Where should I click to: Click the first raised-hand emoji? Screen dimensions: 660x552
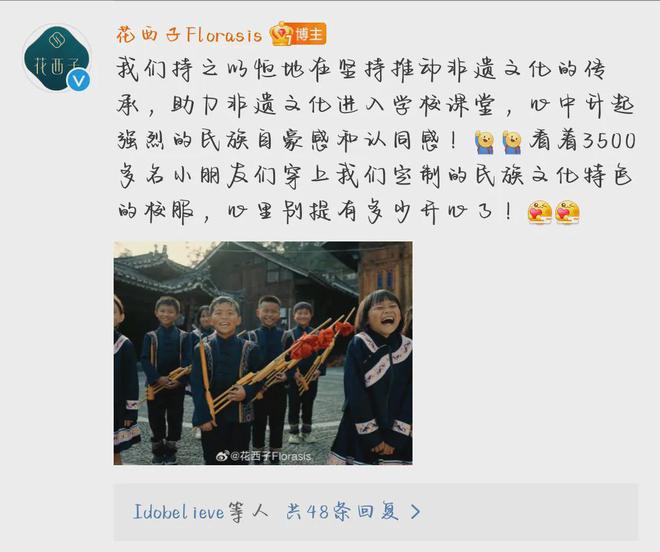pyautogui.click(x=484, y=142)
